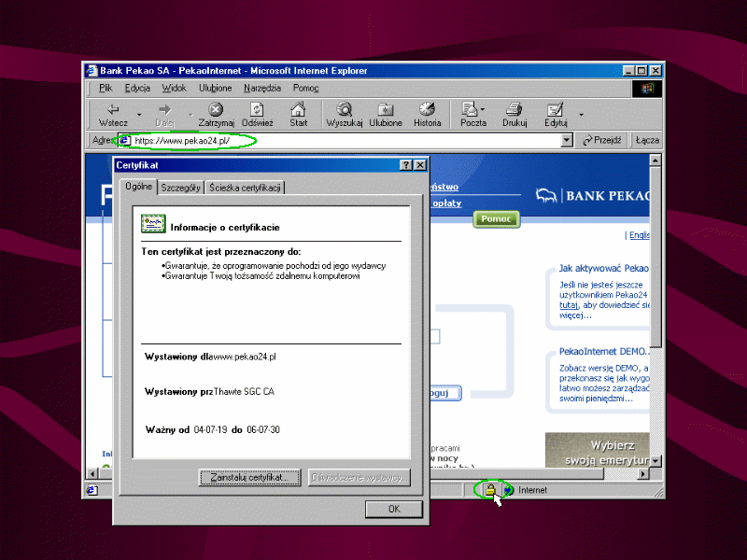747x560 pixels.
Task: Click the 'Jak aktywować Pekao' heading
Action: (603, 269)
